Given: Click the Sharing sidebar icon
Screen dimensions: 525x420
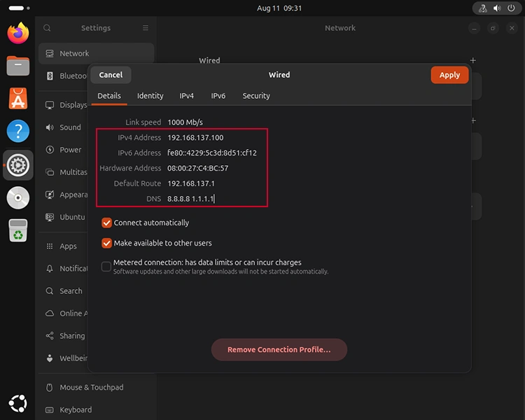Looking at the screenshot, I should (50, 335).
